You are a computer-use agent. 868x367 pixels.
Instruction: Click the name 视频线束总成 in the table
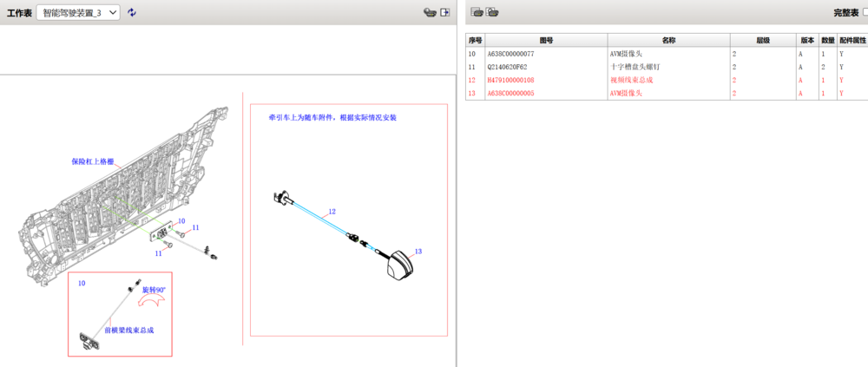(631, 81)
